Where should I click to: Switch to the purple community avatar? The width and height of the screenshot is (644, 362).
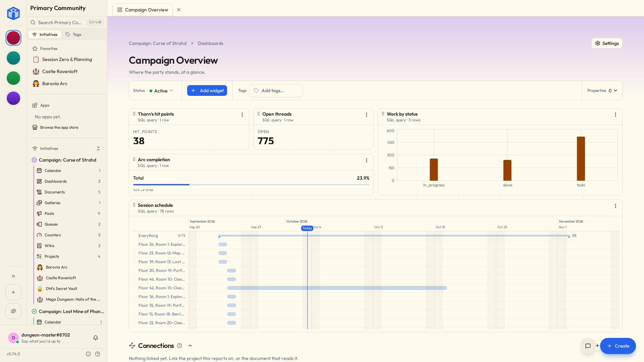(13, 98)
